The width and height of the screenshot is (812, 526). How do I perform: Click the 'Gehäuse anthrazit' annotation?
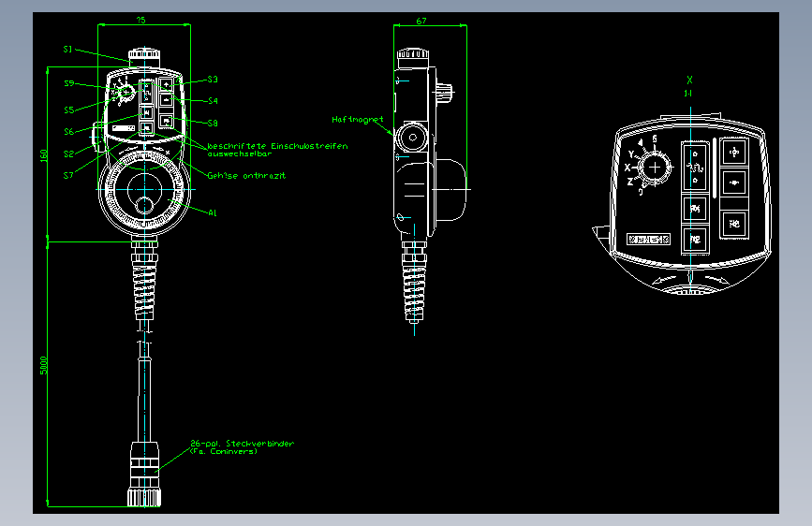tap(246, 176)
